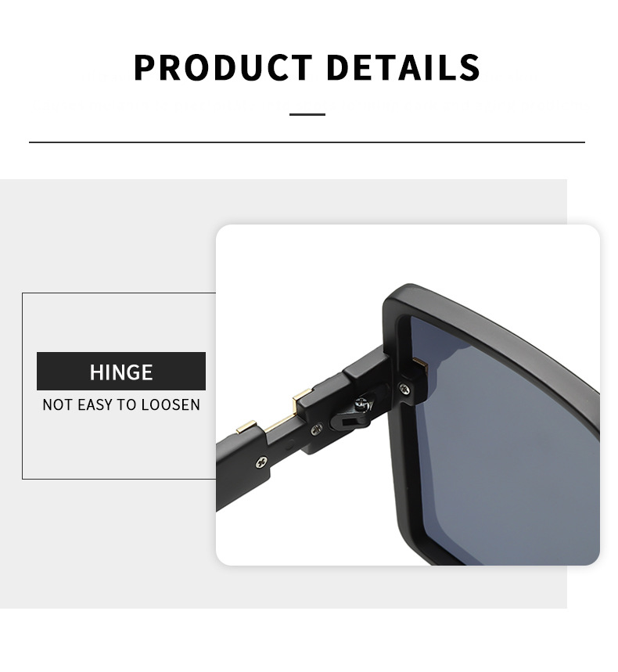
Task: Click the screw on the frame corner
Action: [404, 389]
